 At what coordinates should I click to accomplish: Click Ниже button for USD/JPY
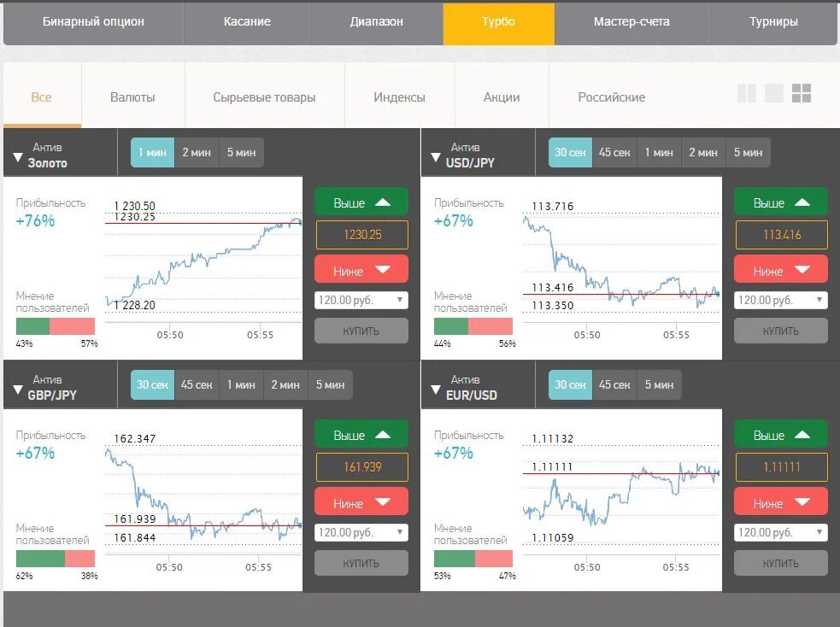(780, 270)
